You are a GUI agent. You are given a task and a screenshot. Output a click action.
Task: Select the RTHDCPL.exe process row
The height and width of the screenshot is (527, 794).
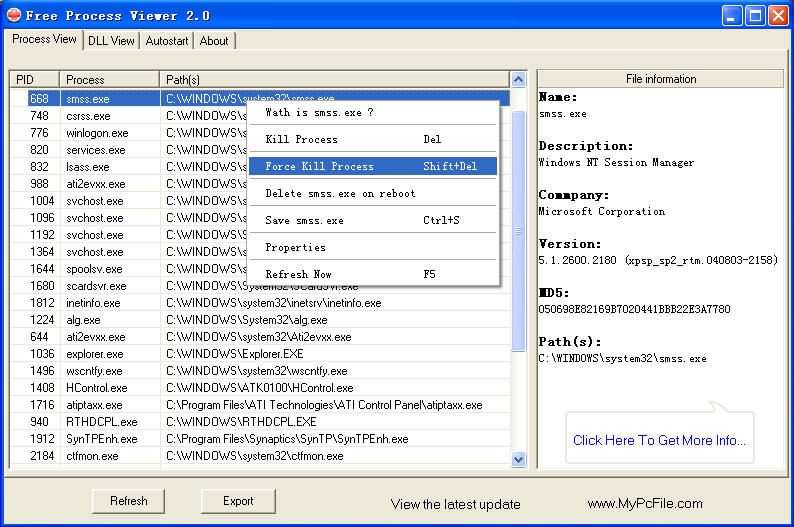[x=260, y=422]
